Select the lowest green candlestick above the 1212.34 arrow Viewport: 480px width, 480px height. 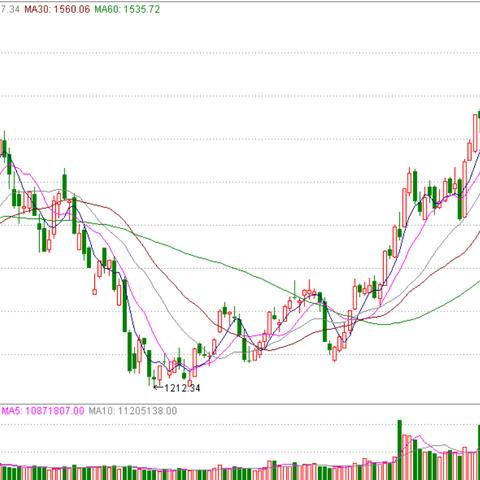pyautogui.click(x=154, y=378)
